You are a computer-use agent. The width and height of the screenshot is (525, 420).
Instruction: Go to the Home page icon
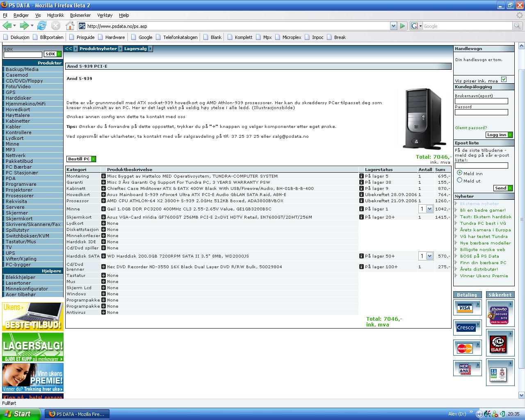pyautogui.click(x=70, y=26)
